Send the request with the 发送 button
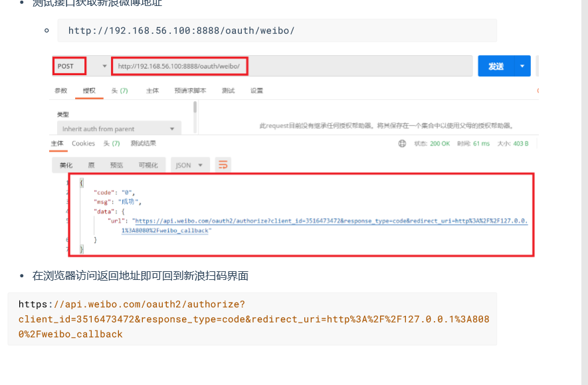Viewport: 588px width, 385px height. point(496,66)
